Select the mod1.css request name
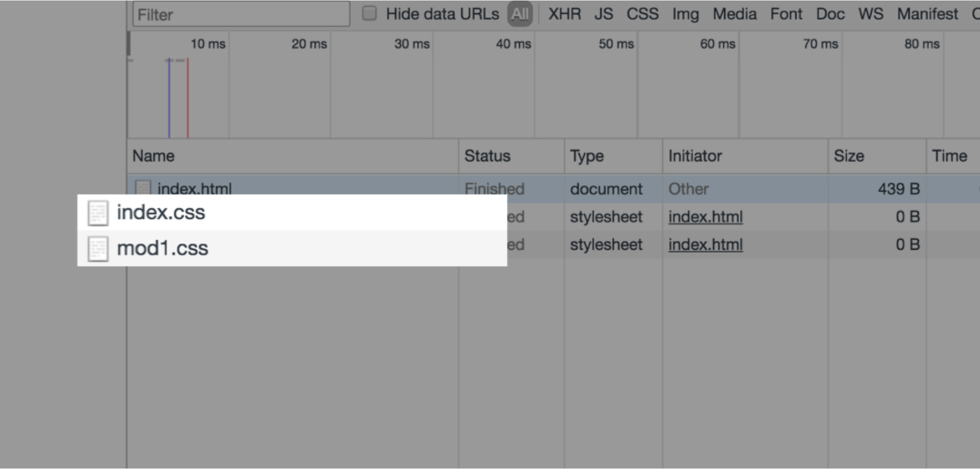980x469 pixels. 162,248
